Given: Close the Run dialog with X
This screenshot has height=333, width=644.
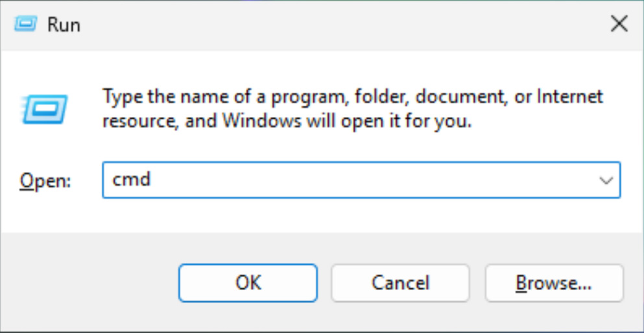Looking at the screenshot, I should click(619, 24).
